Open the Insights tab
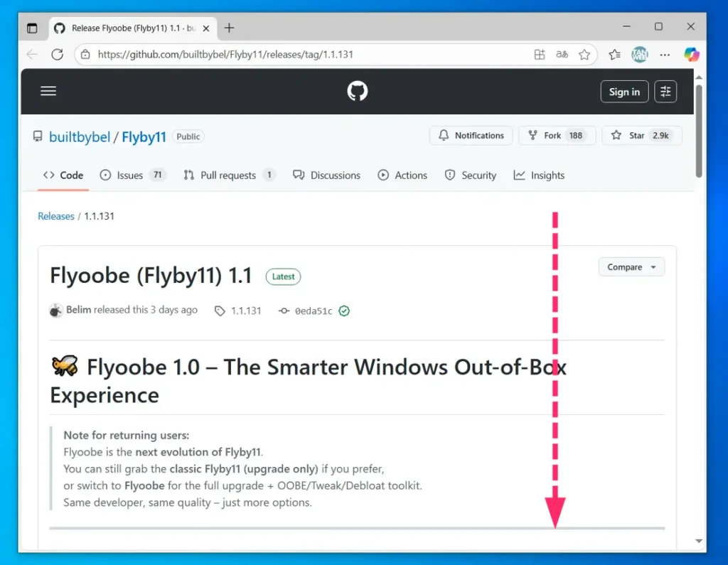Image resolution: width=728 pixels, height=565 pixels. [x=539, y=176]
